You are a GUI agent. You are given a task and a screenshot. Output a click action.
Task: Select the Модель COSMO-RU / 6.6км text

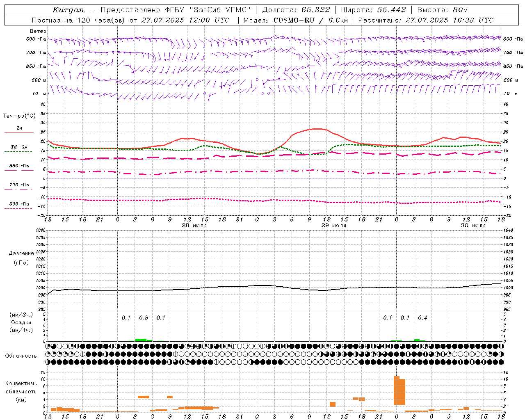pos(296,20)
